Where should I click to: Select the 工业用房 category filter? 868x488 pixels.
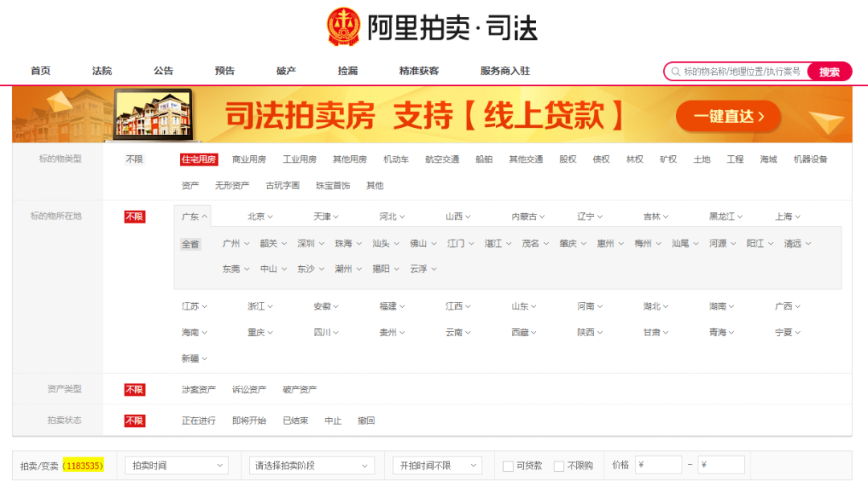[300, 159]
